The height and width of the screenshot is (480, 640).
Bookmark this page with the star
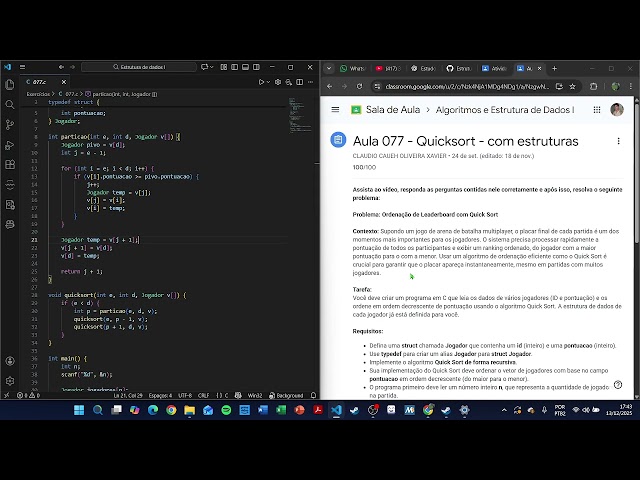click(572, 87)
